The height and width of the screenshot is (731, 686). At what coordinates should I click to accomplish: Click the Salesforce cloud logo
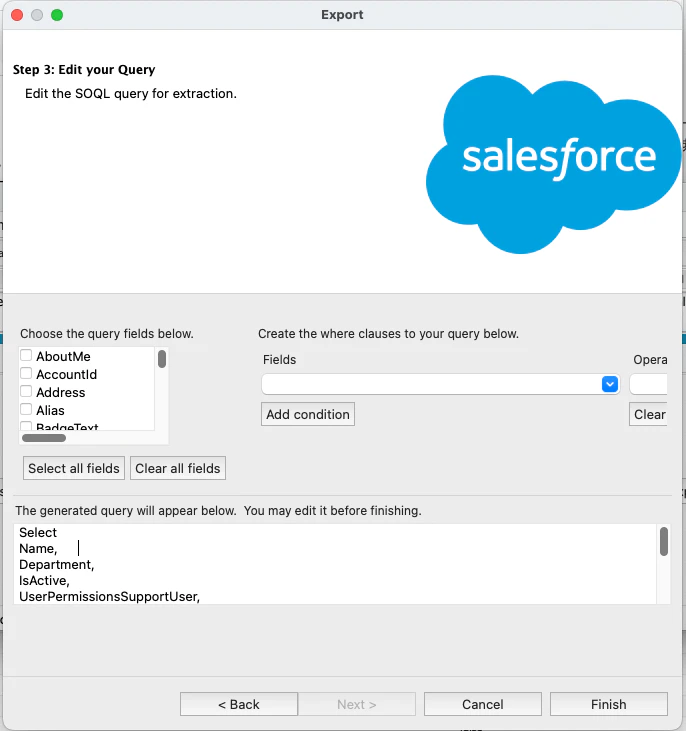[553, 164]
